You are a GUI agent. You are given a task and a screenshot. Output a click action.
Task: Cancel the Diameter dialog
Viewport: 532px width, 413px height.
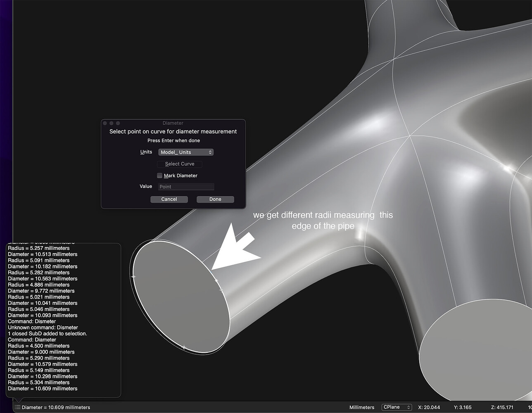click(169, 199)
